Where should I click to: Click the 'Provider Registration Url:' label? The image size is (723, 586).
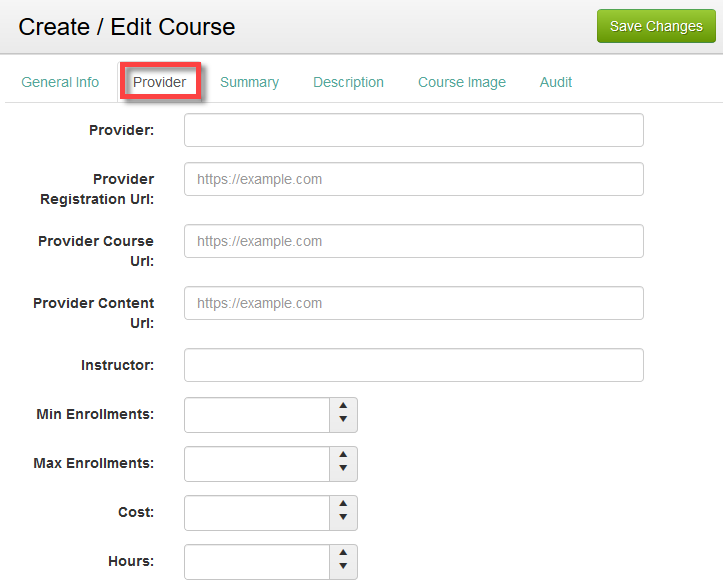[97, 189]
